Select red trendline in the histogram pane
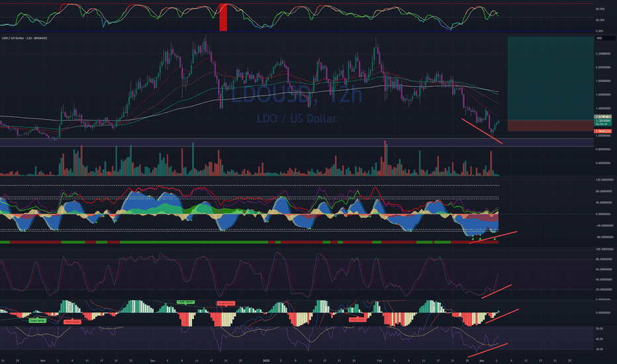 (x=502, y=316)
